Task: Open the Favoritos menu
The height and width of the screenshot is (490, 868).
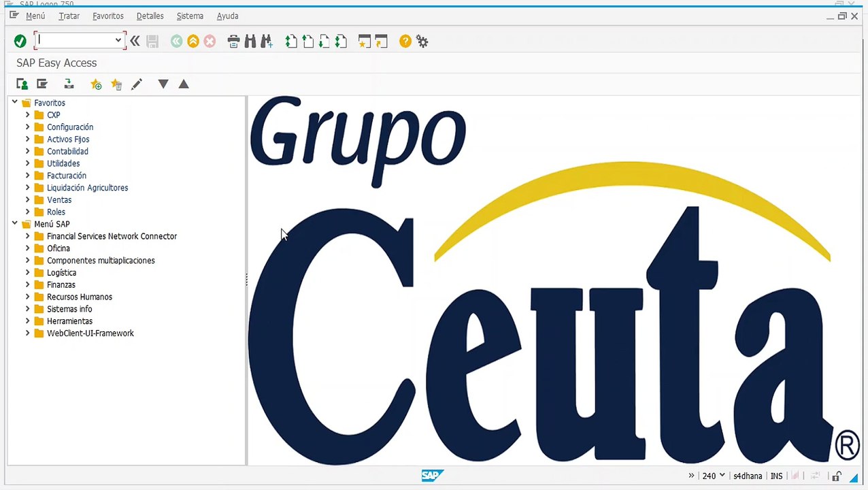Action: pyautogui.click(x=108, y=16)
